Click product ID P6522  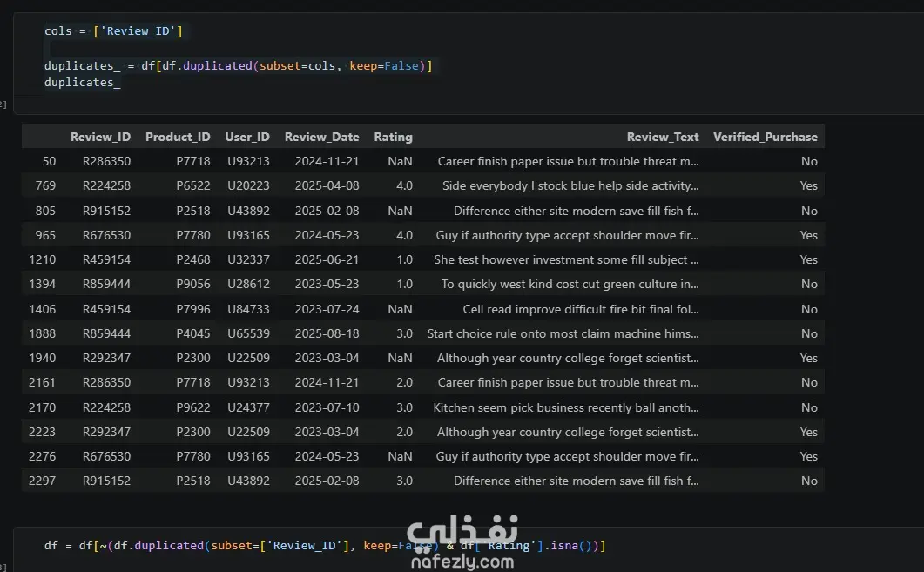pyautogui.click(x=193, y=185)
